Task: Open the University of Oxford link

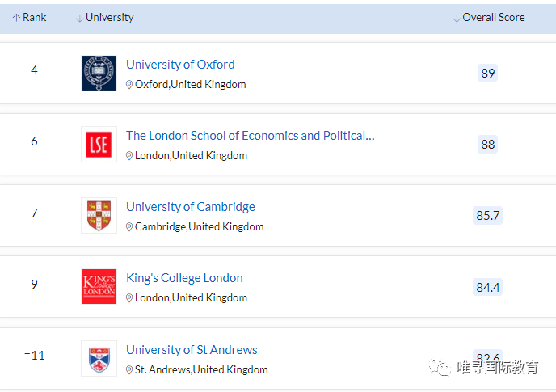Action: click(180, 65)
